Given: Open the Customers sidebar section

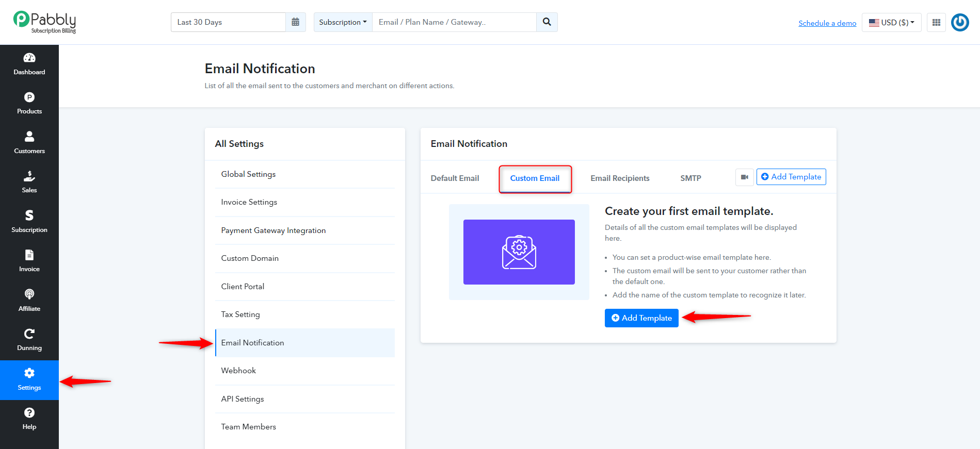Looking at the screenshot, I should click(x=29, y=143).
